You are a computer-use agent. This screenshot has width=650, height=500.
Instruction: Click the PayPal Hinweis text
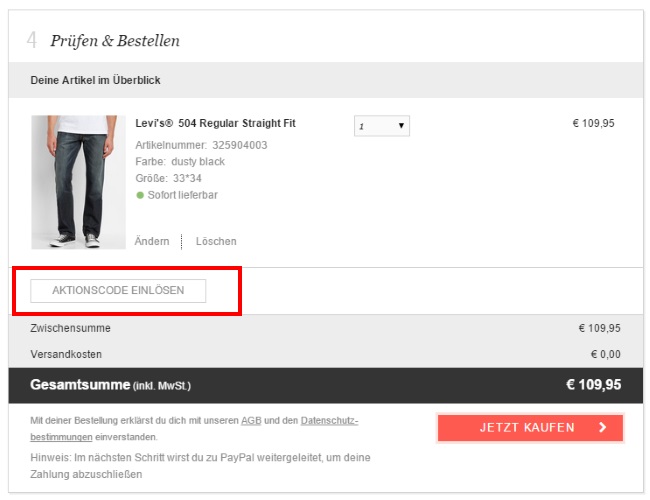pyautogui.click(x=200, y=466)
